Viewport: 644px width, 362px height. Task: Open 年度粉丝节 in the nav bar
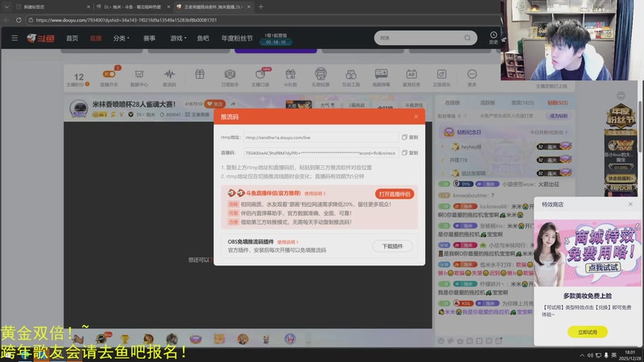pos(237,38)
